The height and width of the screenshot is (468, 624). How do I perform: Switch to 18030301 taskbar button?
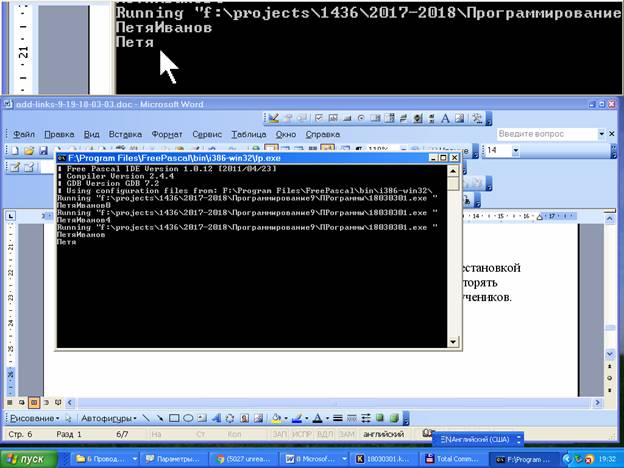[x=383, y=459]
